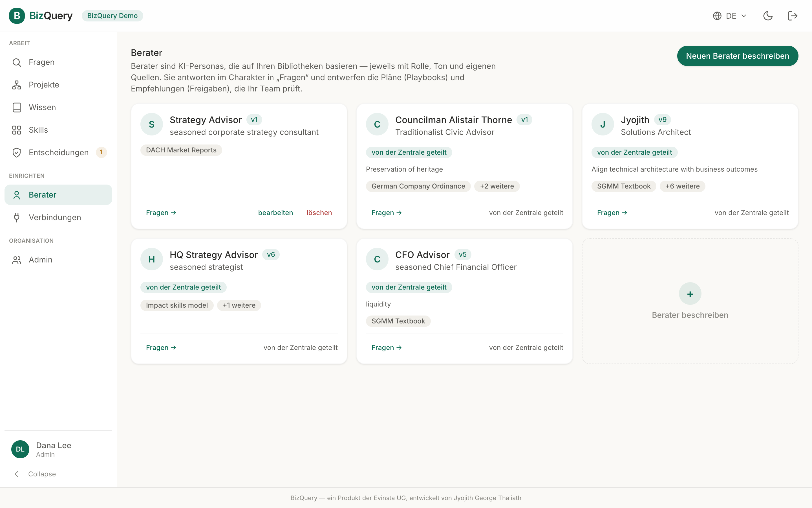Screen dimensions: 812x508
Task: Collapse the sidebar using the chevron icon
Action: coord(16,474)
